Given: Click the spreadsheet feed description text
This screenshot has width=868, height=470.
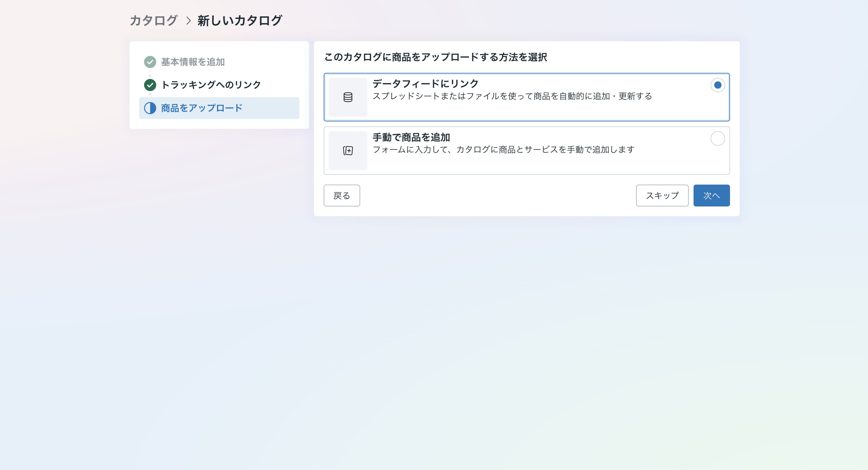Looking at the screenshot, I should (x=512, y=96).
